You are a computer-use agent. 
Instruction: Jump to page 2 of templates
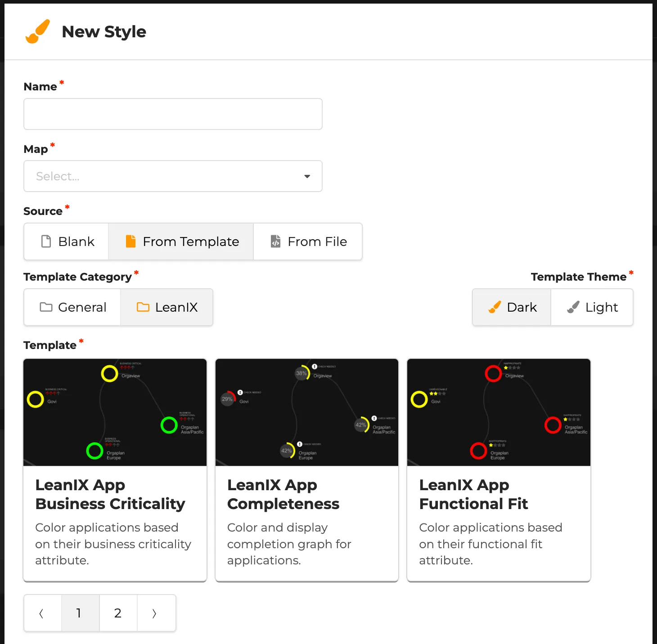click(118, 613)
